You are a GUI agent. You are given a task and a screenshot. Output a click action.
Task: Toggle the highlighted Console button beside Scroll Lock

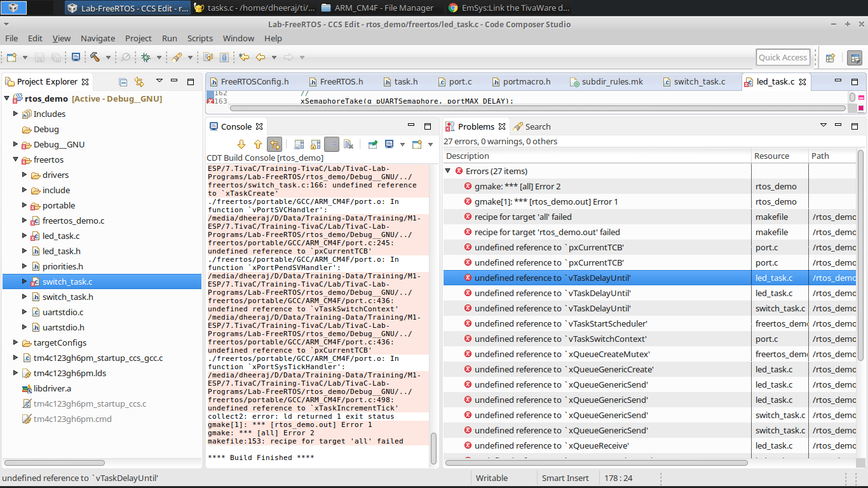332,144
